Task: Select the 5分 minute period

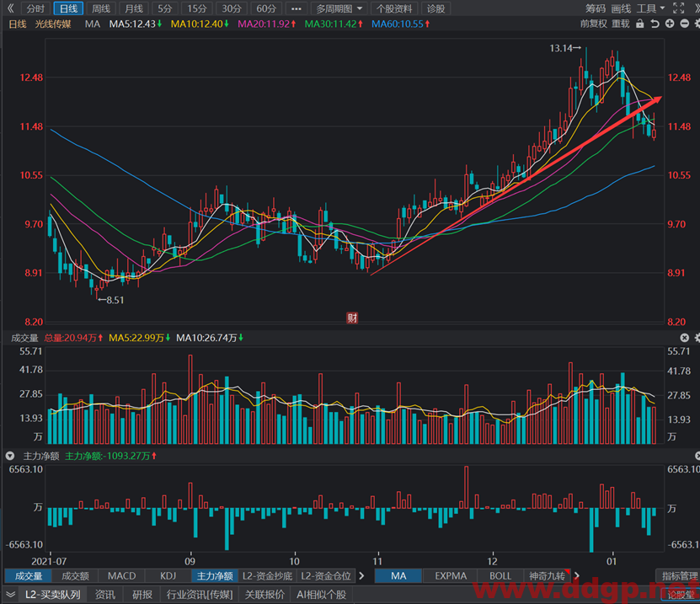Action: click(x=165, y=8)
